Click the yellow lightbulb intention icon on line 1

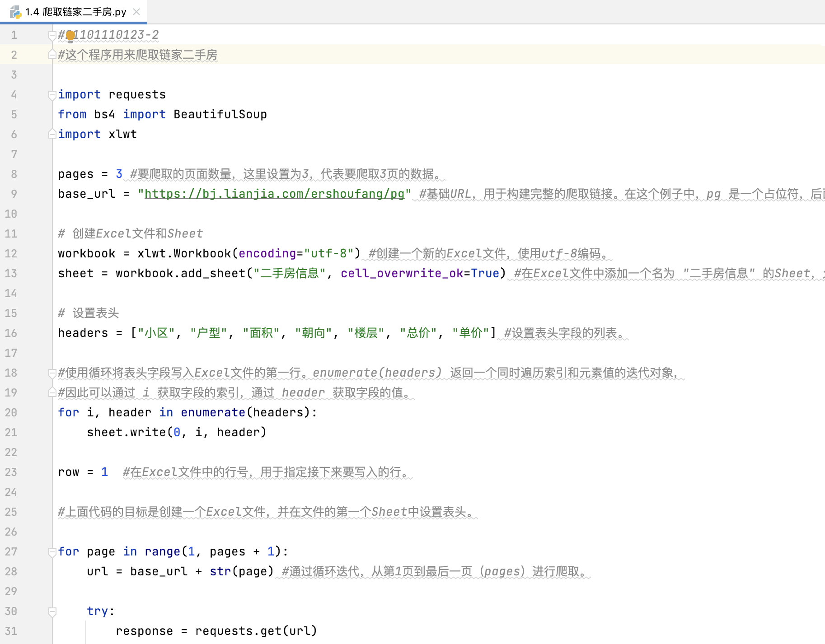coord(70,35)
